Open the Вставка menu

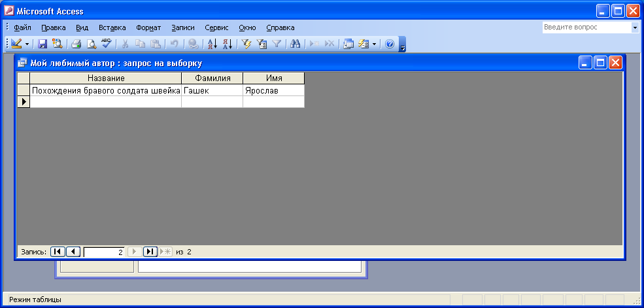pos(112,28)
